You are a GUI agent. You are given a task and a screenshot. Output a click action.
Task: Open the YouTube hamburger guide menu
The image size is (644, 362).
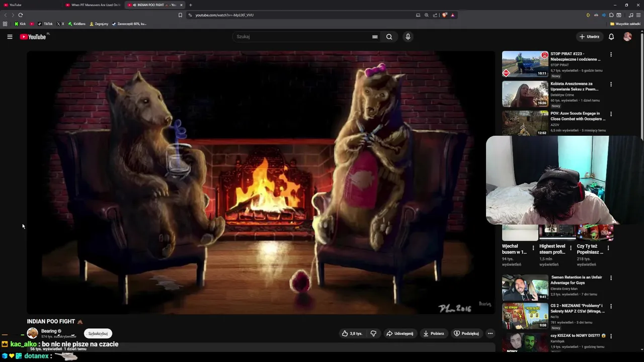point(10,37)
